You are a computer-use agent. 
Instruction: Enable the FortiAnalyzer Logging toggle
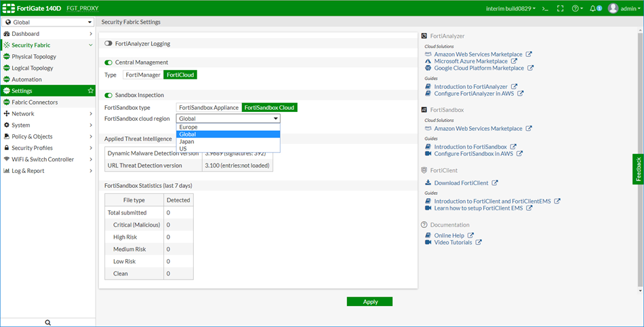tap(108, 43)
